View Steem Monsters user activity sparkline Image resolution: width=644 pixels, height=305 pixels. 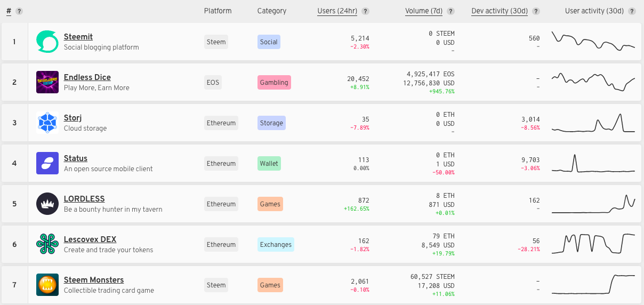(x=593, y=285)
